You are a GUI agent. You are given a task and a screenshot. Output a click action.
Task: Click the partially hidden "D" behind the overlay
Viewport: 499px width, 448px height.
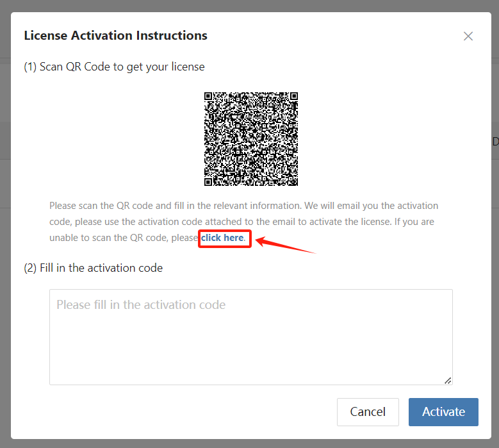[495, 142]
